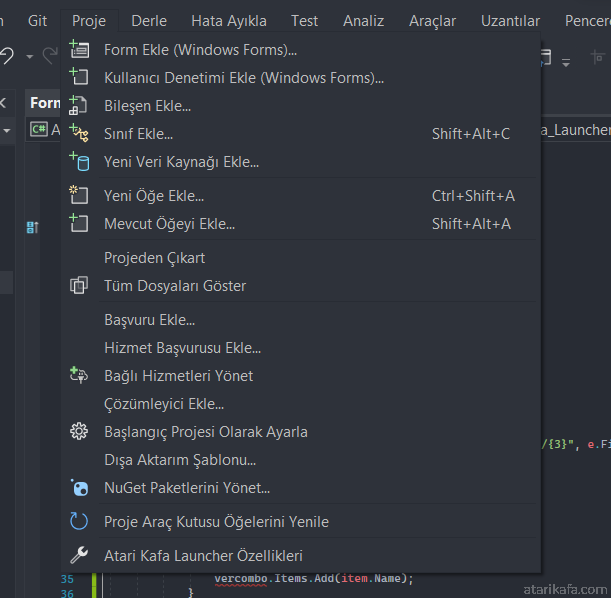Click the Mevcut Öğeyi Ekle icon
The image size is (611, 598).
(79, 223)
